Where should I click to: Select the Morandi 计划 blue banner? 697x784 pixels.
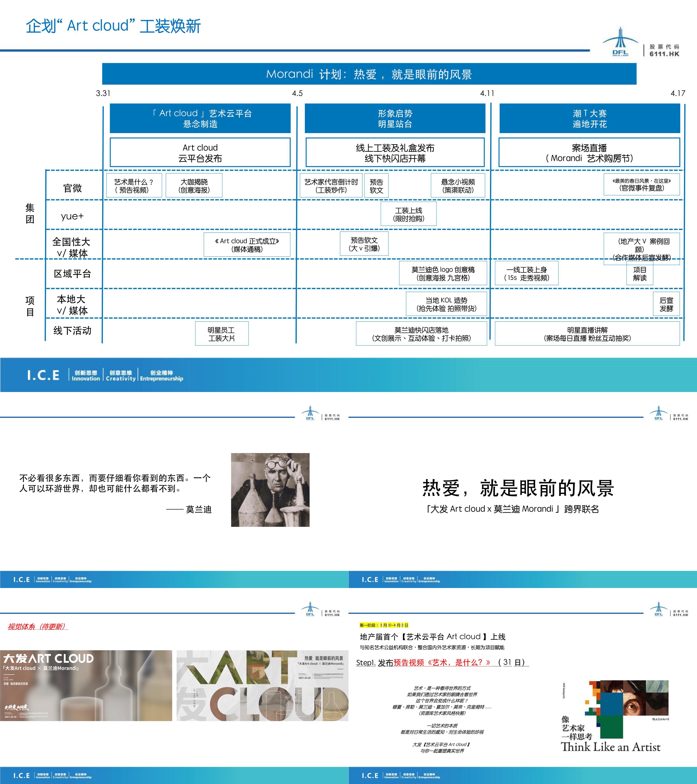coord(369,74)
